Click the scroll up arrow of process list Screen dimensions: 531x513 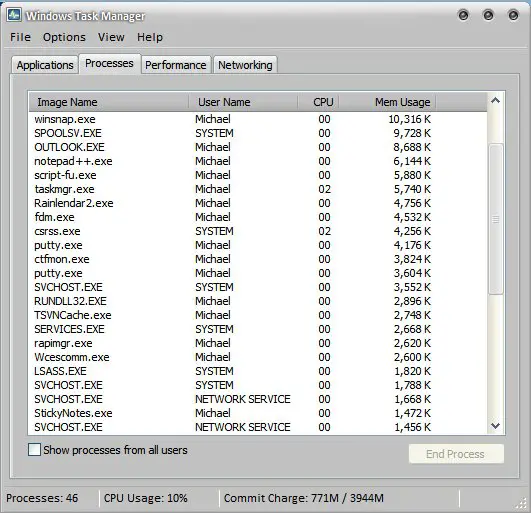point(495,100)
